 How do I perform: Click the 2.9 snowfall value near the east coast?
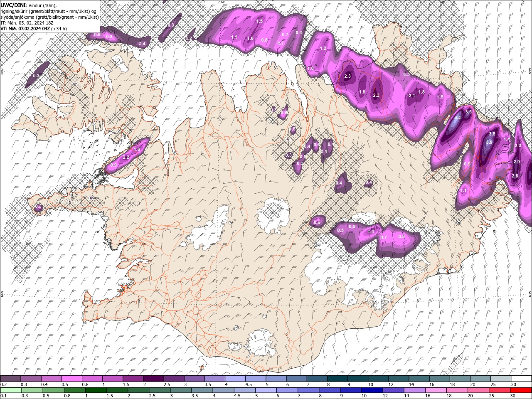[517, 162]
